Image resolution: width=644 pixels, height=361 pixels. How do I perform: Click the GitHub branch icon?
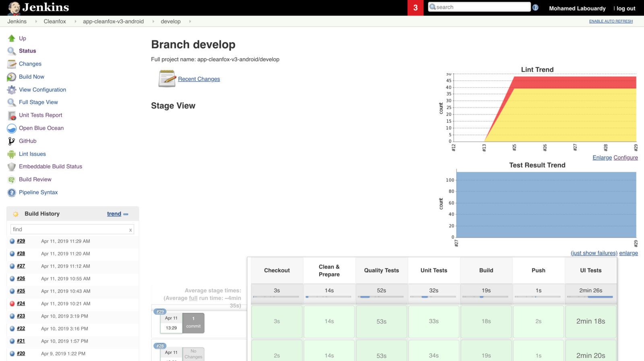click(x=12, y=141)
